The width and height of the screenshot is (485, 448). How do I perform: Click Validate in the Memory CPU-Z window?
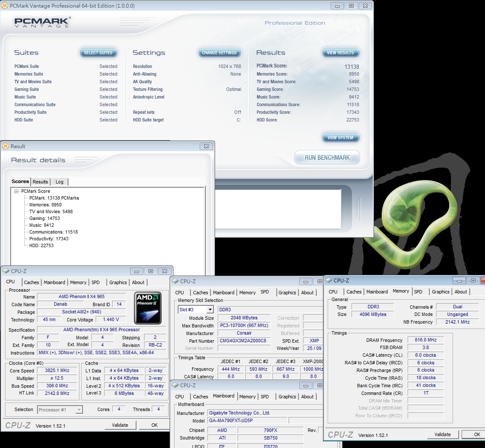442,434
